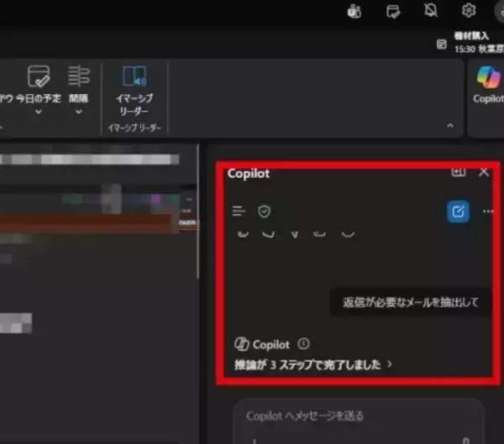Open the My Day calendar-check icon
Screen dimensions: 504x444
pos(393,12)
